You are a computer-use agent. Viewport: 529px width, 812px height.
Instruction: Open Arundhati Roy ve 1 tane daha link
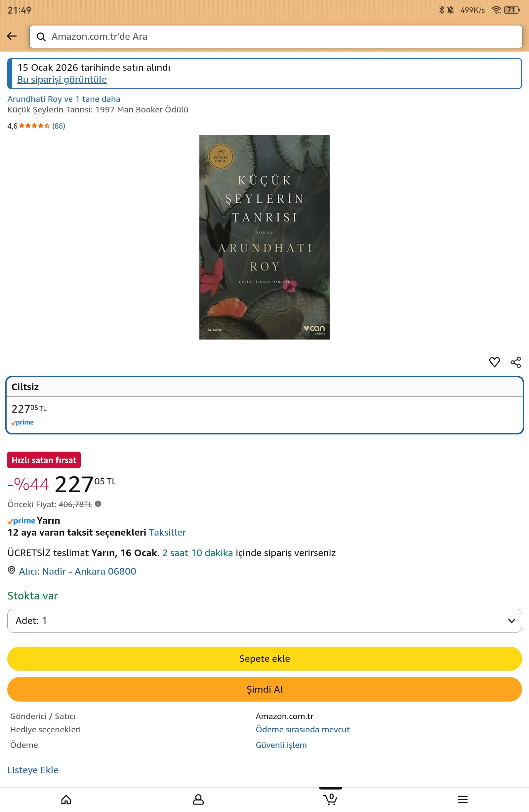64,99
